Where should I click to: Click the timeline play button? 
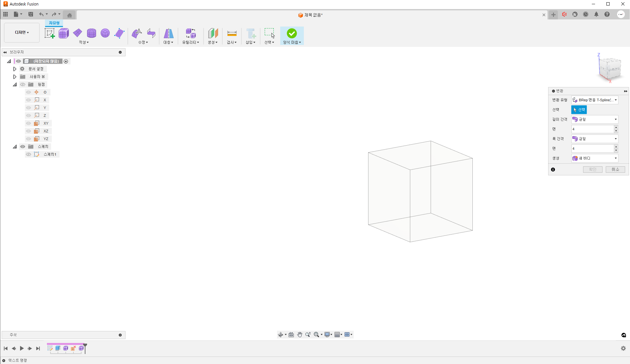point(22,348)
